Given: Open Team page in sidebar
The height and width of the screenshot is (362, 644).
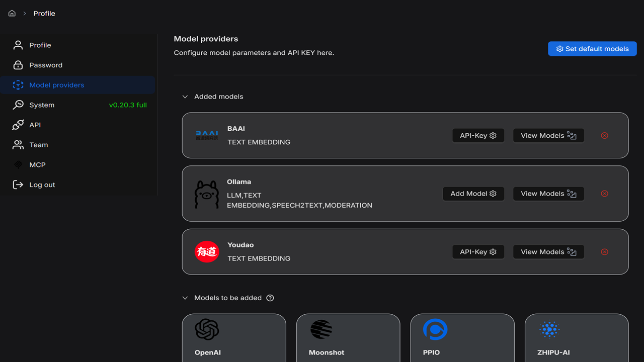Looking at the screenshot, I should tap(77, 145).
